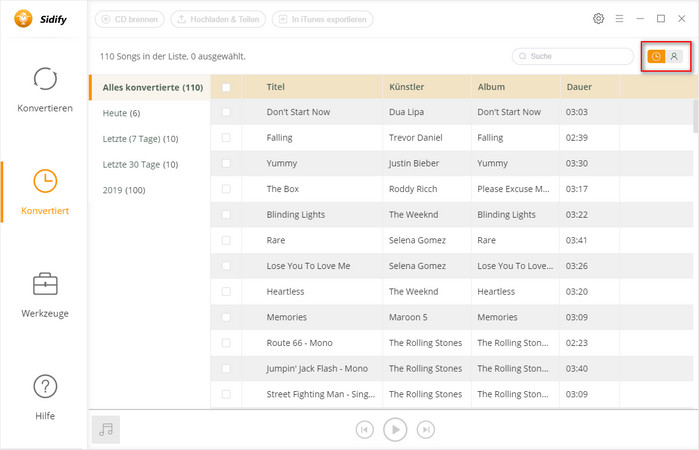This screenshot has width=699, height=450.
Task: Check the Street Fighting Man checkbox
Action: pyautogui.click(x=226, y=394)
